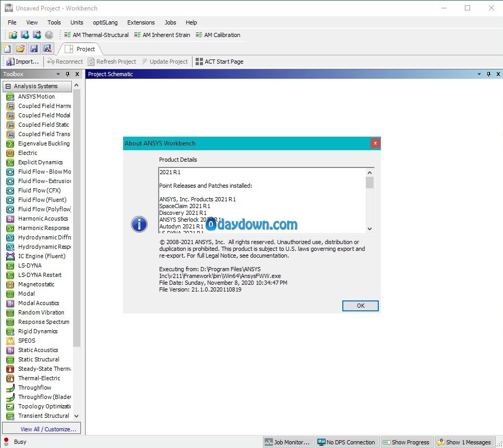This screenshot has height=448, width=503.
Task: Select Eigenvalue Buckling icon in Toolbox
Action: click(x=10, y=143)
